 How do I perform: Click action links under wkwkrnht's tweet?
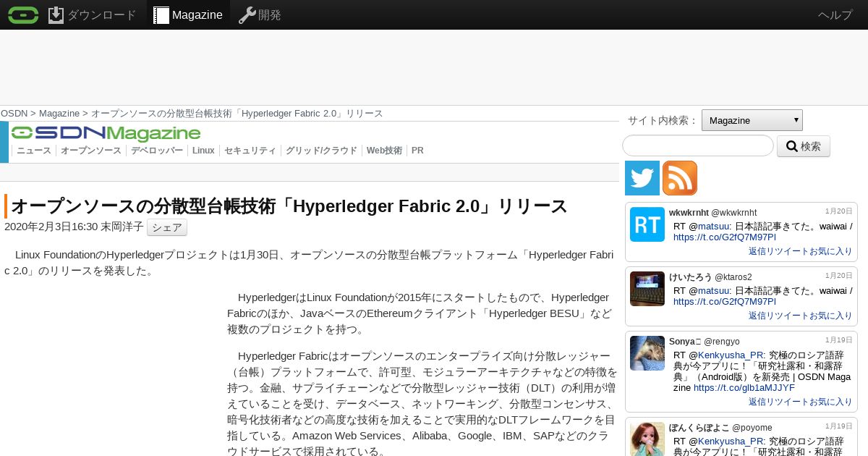pyautogui.click(x=800, y=251)
